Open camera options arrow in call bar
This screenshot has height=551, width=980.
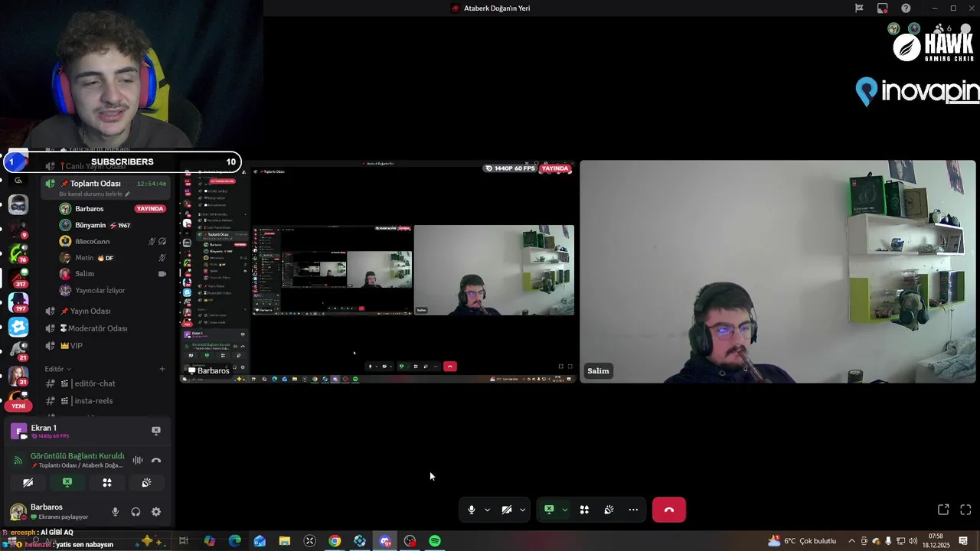(523, 510)
